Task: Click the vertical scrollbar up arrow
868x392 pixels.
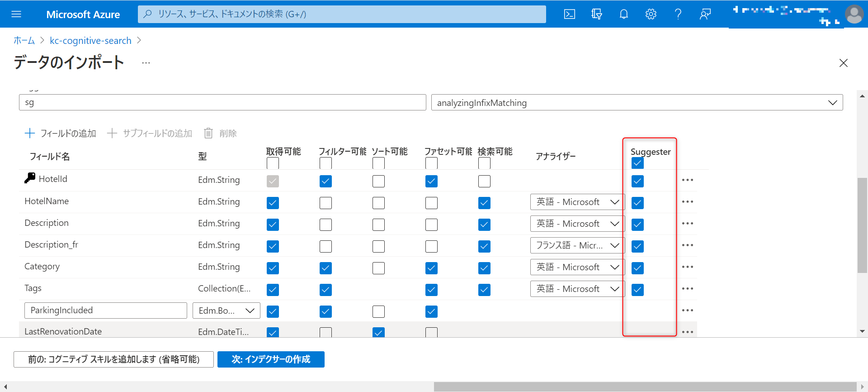Action: (862, 96)
